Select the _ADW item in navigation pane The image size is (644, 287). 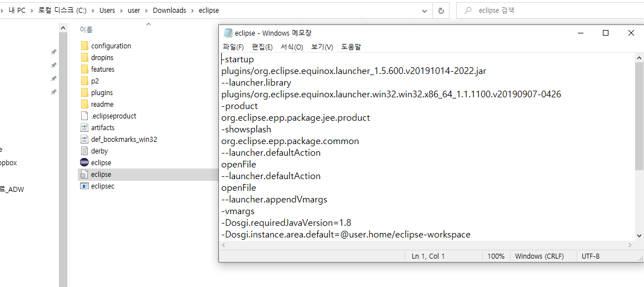pyautogui.click(x=12, y=190)
